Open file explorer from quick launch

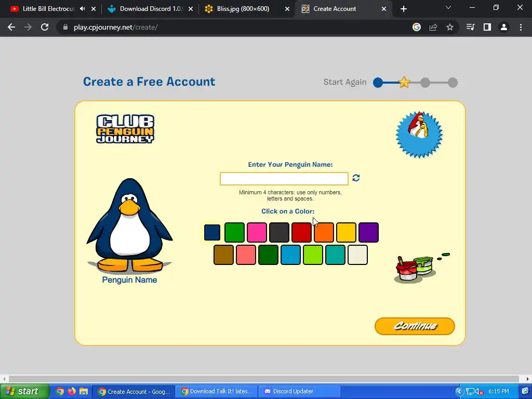click(84, 391)
